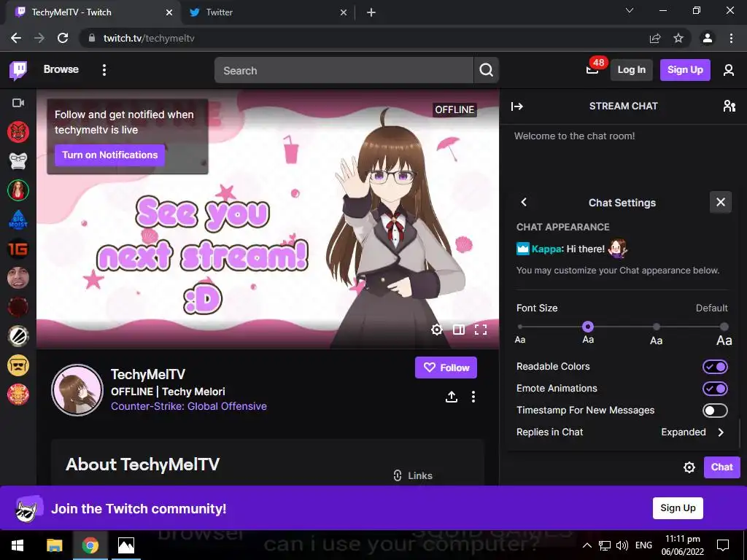Image resolution: width=747 pixels, height=560 pixels.
Task: Open the gorilla-with-glasses channel avatar
Action: [x=18, y=161]
